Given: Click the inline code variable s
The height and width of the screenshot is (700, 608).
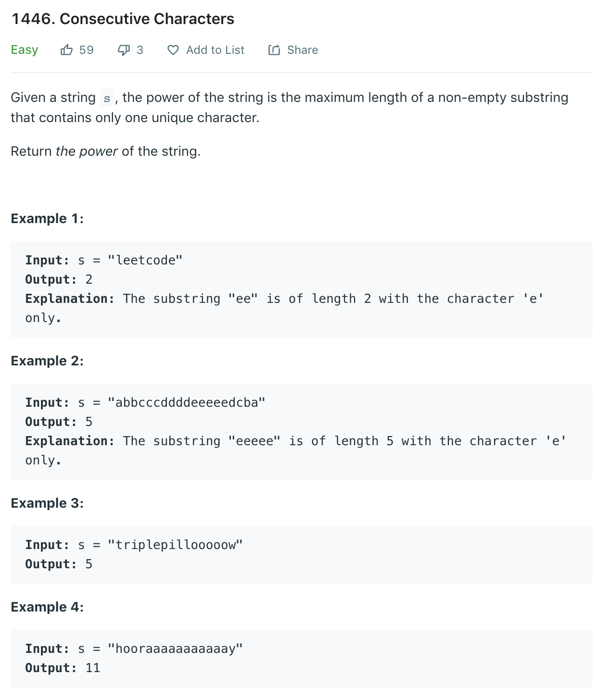Looking at the screenshot, I should [x=107, y=98].
